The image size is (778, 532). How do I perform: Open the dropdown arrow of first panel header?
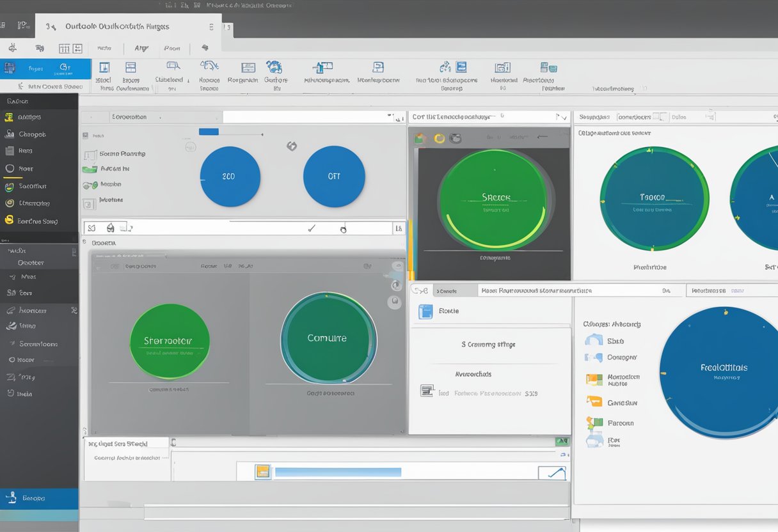click(390, 117)
